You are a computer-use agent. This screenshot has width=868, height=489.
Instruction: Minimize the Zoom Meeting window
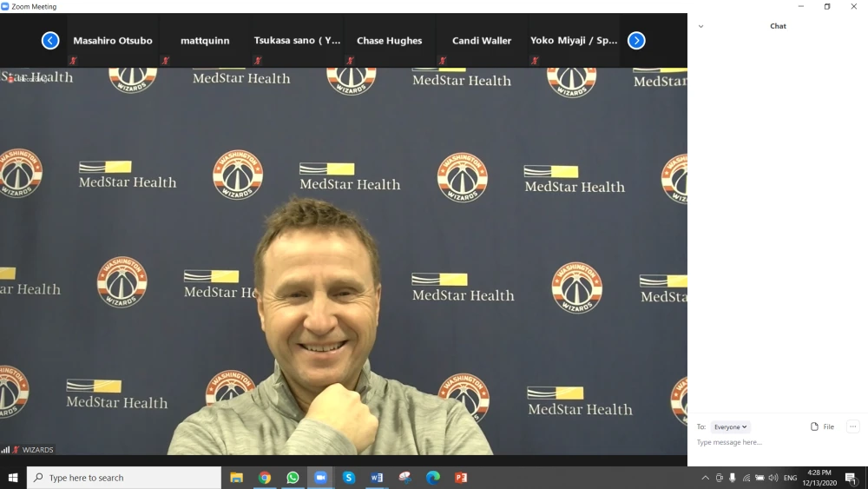[801, 7]
